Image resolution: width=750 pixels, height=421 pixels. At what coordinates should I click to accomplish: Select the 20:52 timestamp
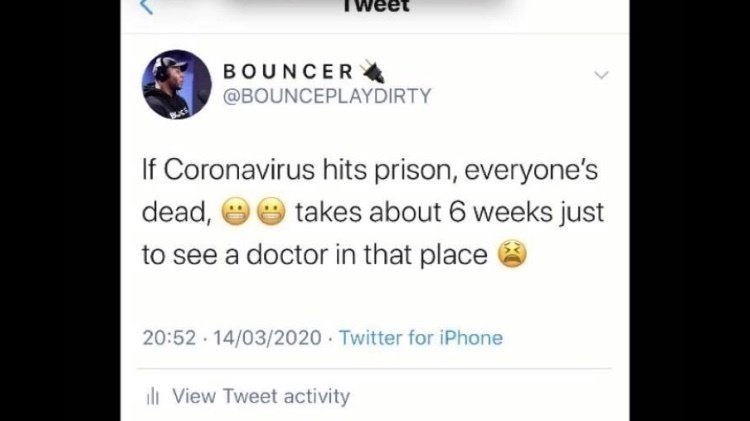169,338
